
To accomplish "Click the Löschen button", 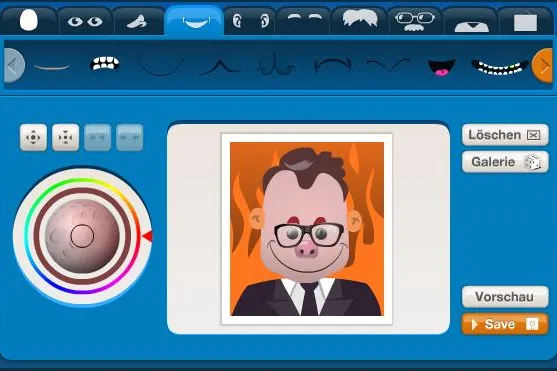I will pyautogui.click(x=505, y=135).
